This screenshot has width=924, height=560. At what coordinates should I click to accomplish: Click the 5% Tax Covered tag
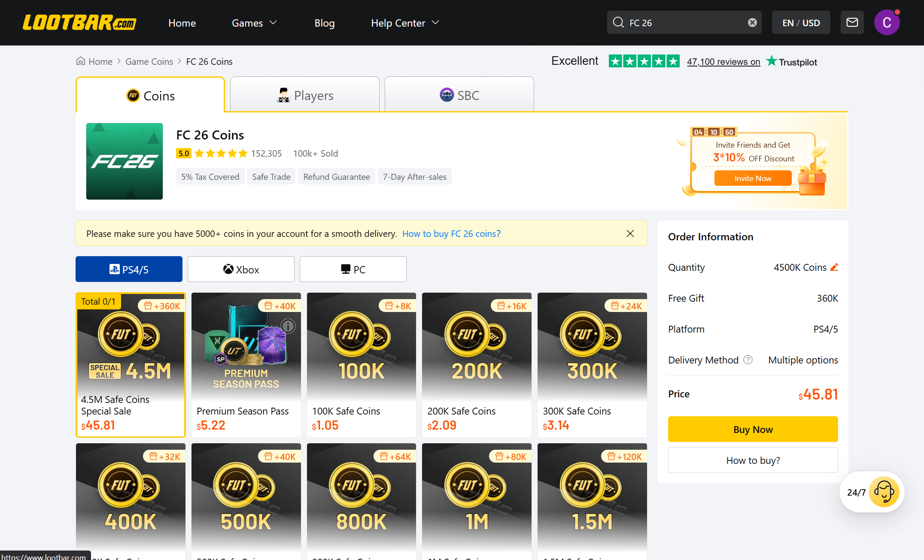point(210,176)
